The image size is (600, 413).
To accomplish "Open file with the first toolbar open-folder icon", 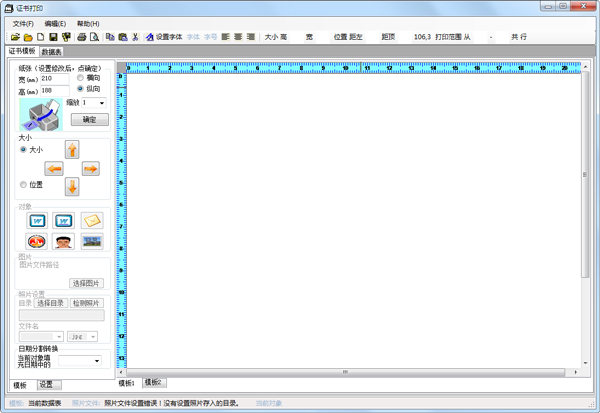I will coord(15,37).
